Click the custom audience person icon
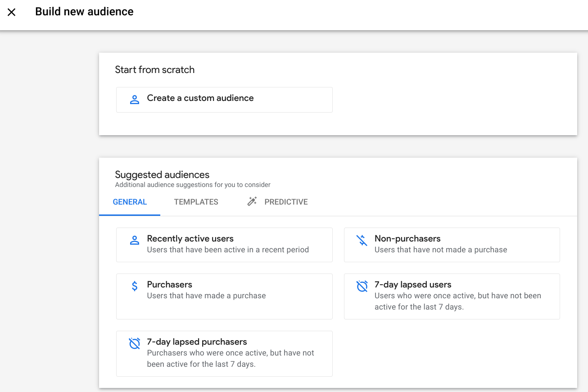This screenshot has width=588, height=392. 134,100
